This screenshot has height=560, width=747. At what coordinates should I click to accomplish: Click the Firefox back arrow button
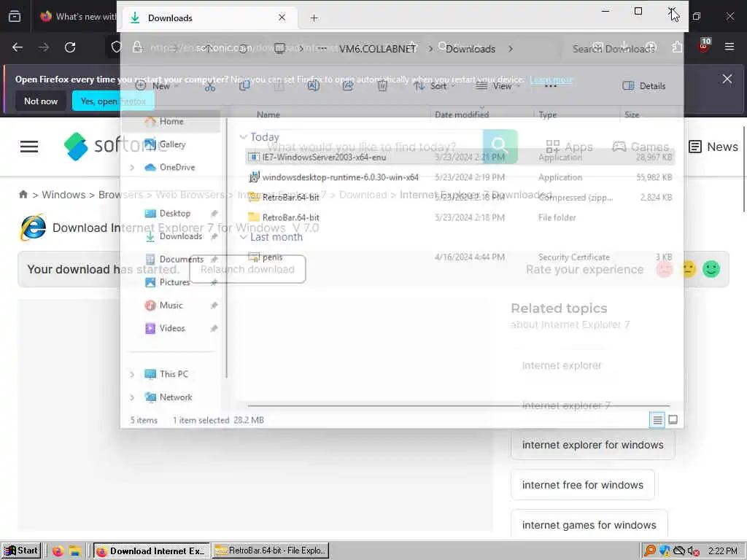[x=18, y=47]
